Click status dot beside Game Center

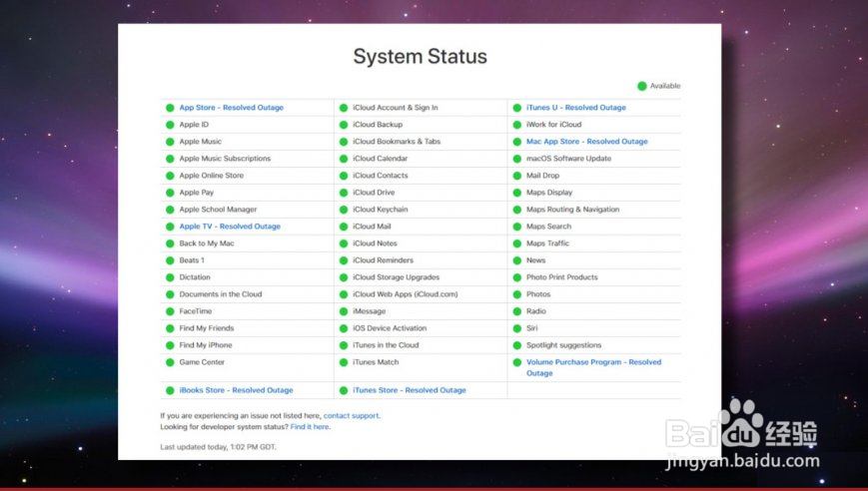click(x=170, y=362)
